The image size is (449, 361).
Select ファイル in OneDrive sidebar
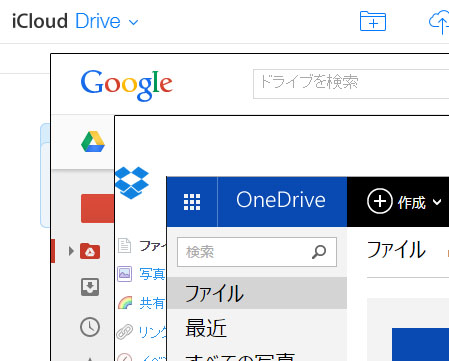click(x=257, y=293)
